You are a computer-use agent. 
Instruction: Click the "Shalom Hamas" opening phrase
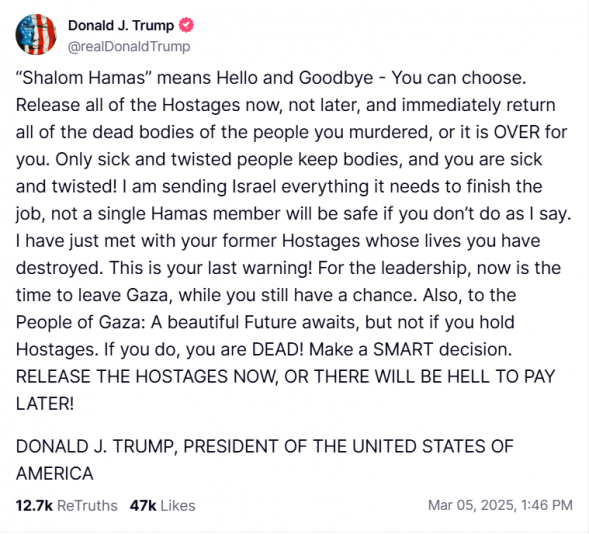(x=83, y=78)
